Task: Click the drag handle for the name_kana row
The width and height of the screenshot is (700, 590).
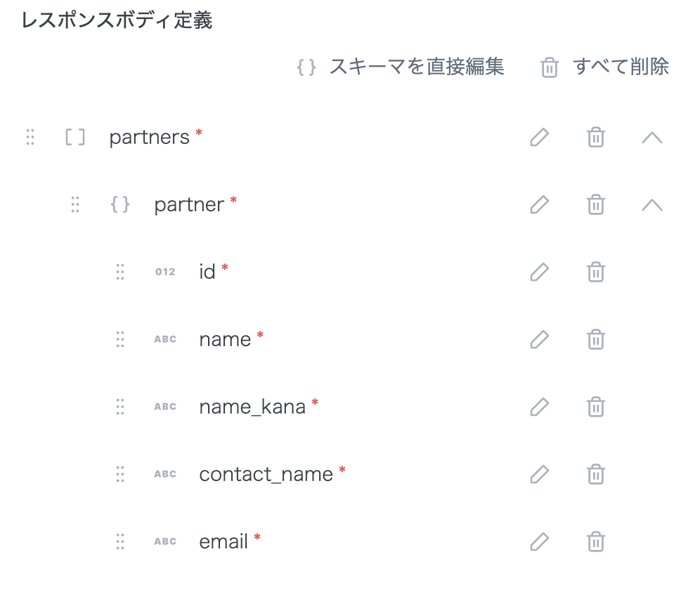Action: point(120,407)
